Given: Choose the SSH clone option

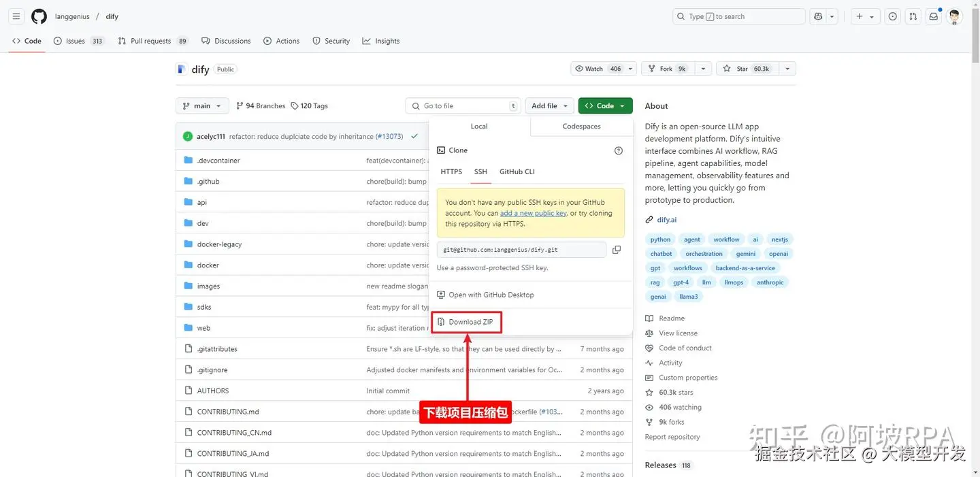Looking at the screenshot, I should point(480,171).
